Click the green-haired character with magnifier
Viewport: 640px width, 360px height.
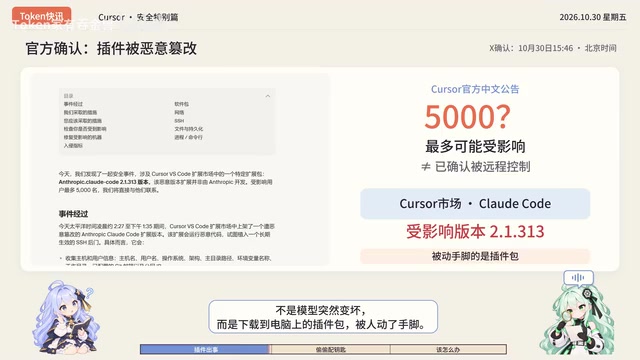(x=577, y=320)
